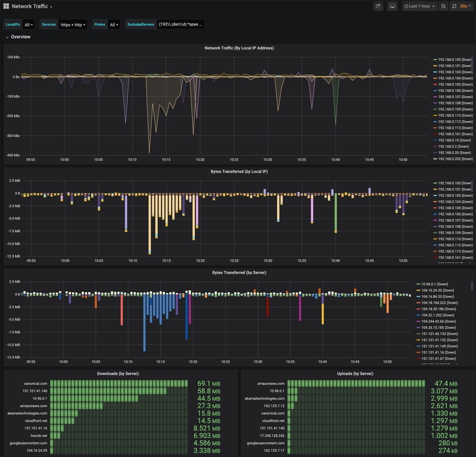The image size is (476, 457).
Task: Open the Network Traffic dashboard title menu
Action: coord(32,6)
